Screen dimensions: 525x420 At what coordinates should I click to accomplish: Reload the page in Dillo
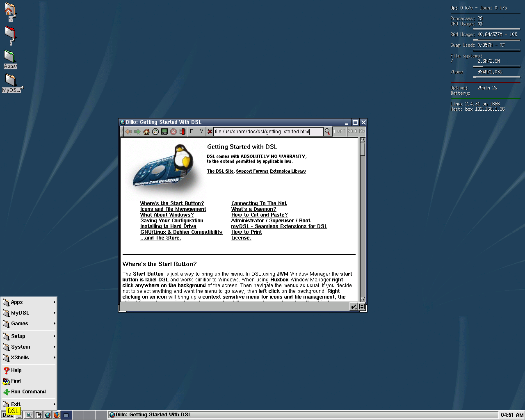pos(155,132)
